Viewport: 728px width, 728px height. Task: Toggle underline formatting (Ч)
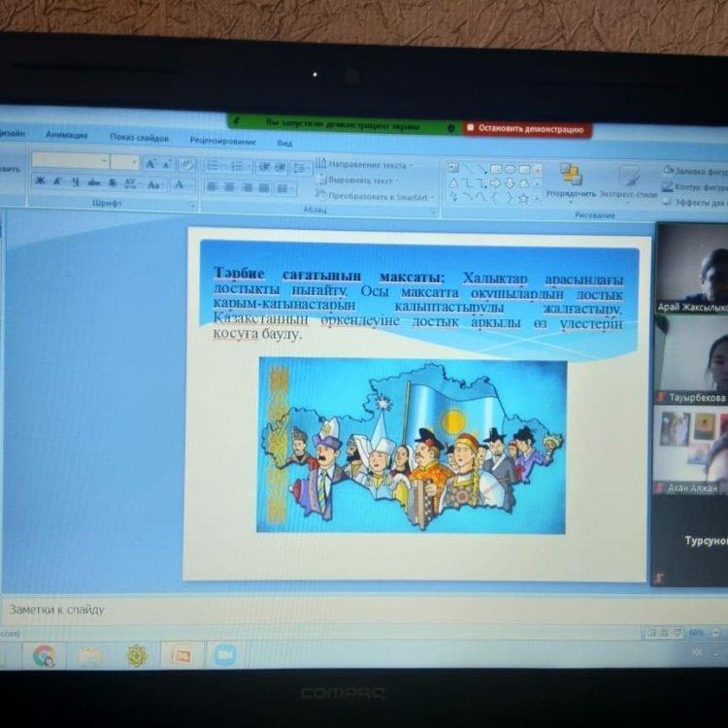(x=75, y=182)
